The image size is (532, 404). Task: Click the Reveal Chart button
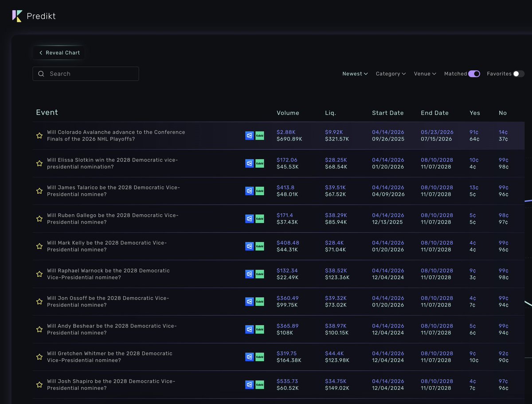[59, 53]
